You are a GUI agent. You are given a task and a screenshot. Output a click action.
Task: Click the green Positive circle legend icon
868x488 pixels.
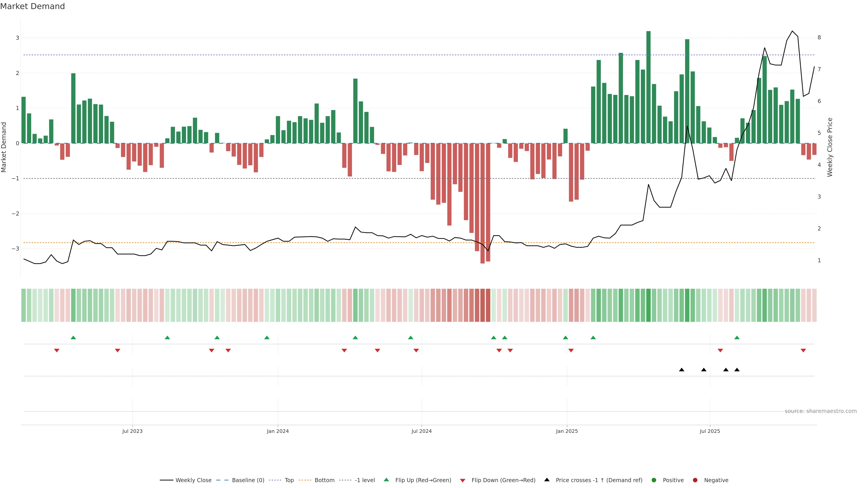(654, 480)
